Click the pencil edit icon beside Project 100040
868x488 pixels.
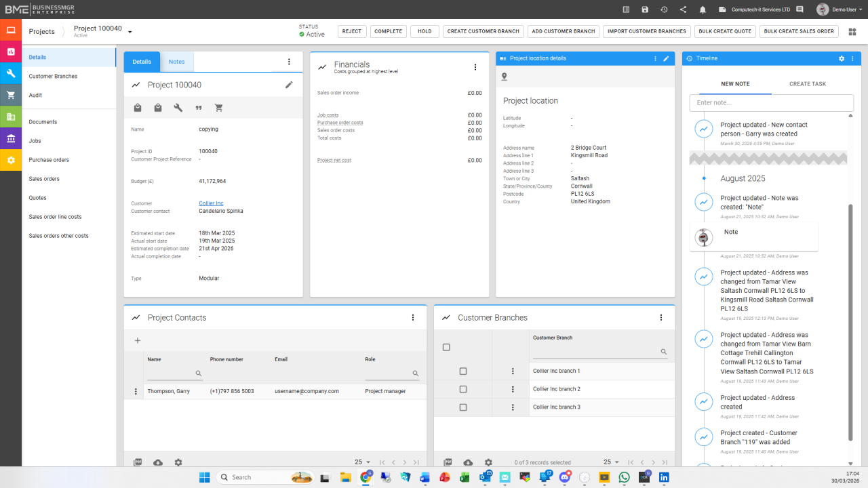[289, 85]
